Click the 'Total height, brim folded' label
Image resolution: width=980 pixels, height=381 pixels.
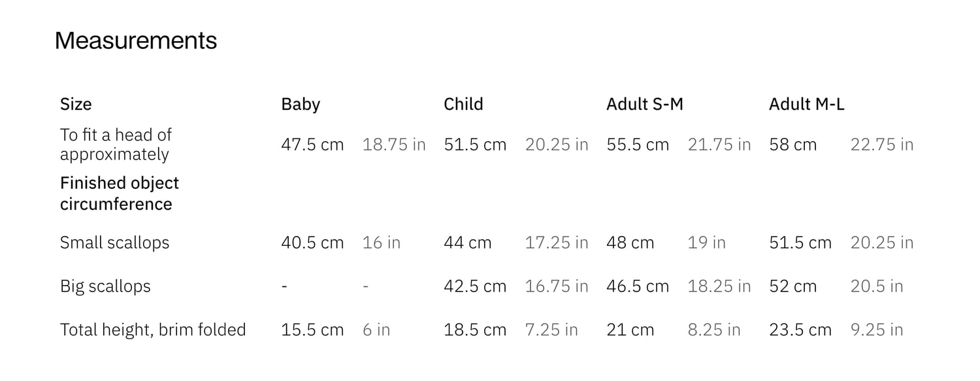[153, 329]
